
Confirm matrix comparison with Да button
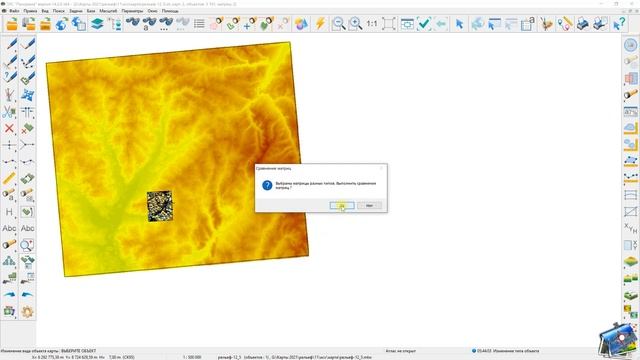click(342, 205)
